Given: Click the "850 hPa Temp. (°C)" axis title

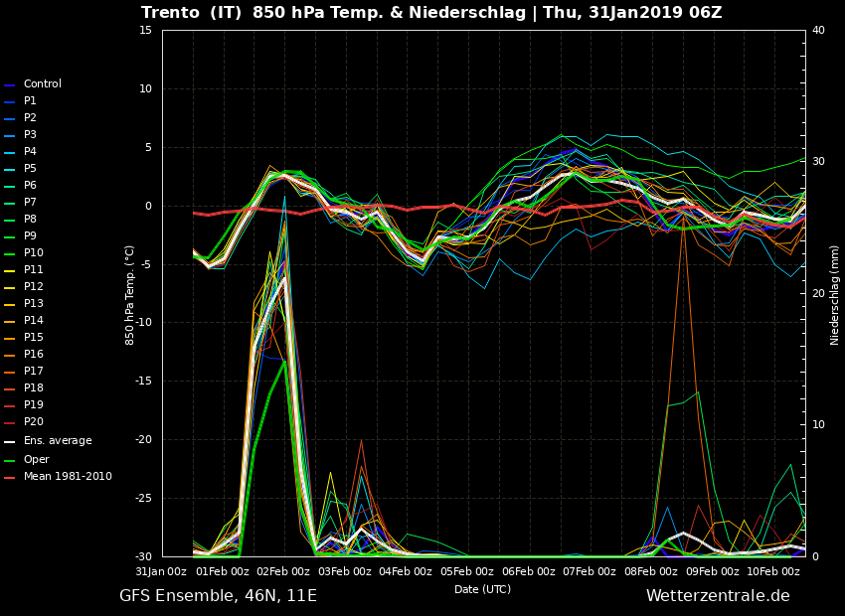Looking at the screenshot, I should [x=130, y=296].
